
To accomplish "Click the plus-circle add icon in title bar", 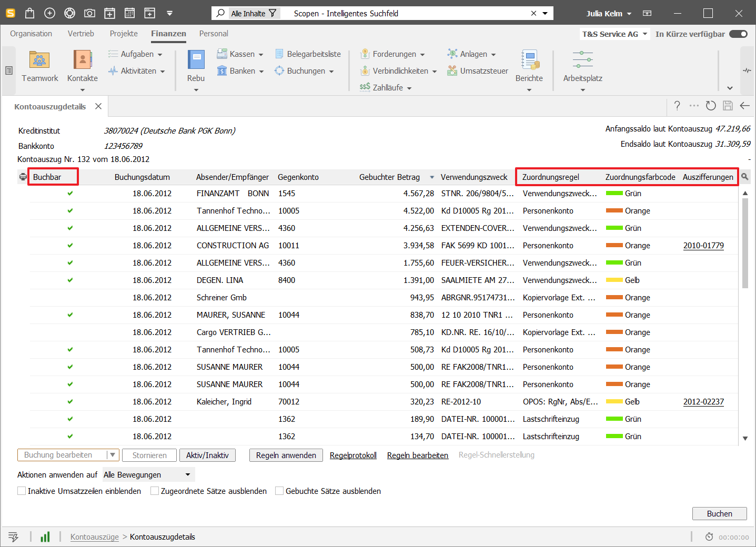I will tap(49, 13).
